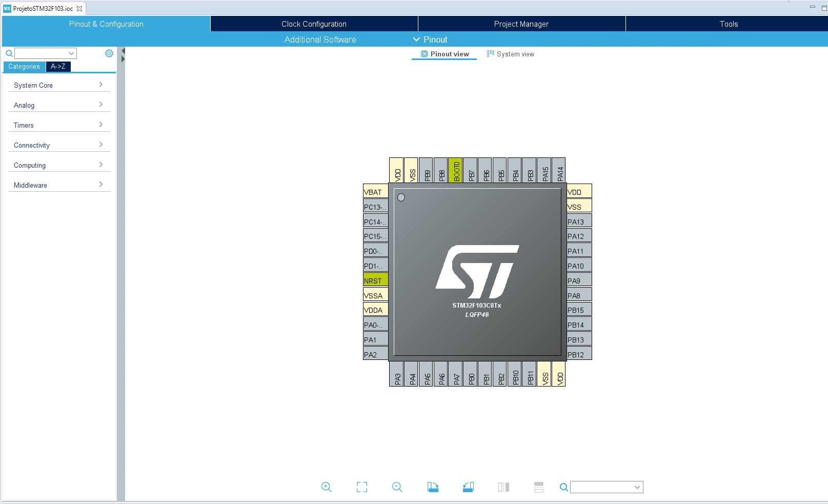
Task: Select the PA15 pin on the top edge
Action: click(x=544, y=170)
